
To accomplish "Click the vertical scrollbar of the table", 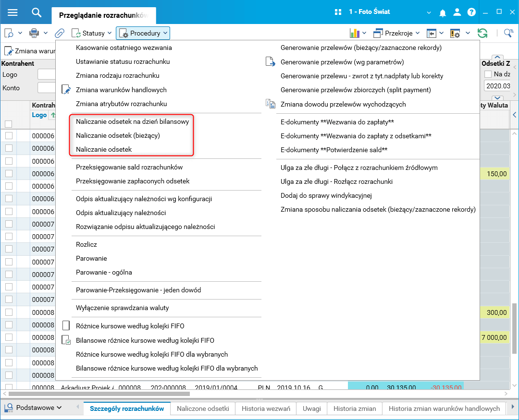I will click(x=514, y=328).
